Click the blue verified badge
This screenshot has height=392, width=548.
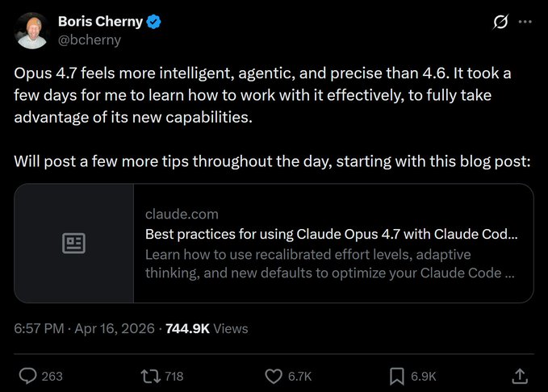point(153,22)
